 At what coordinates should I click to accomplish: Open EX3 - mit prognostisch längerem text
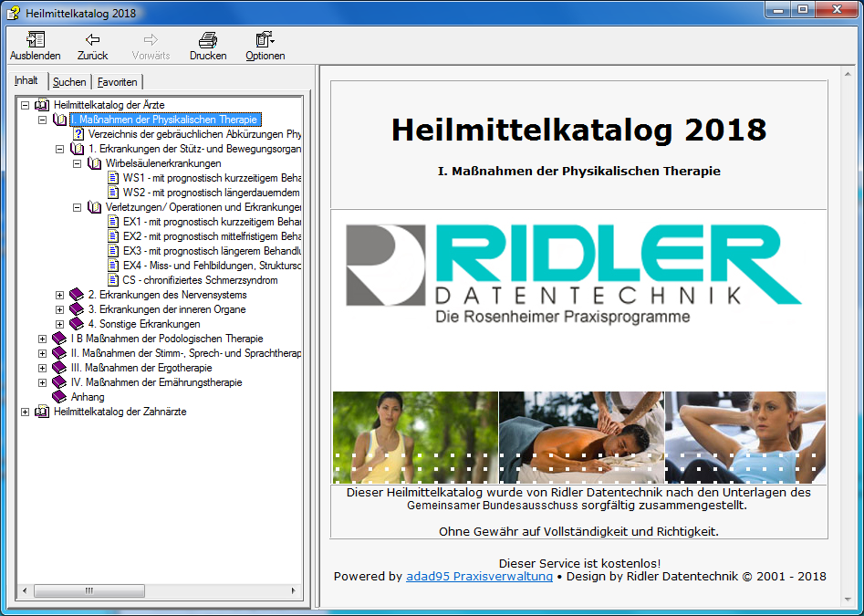(x=213, y=251)
